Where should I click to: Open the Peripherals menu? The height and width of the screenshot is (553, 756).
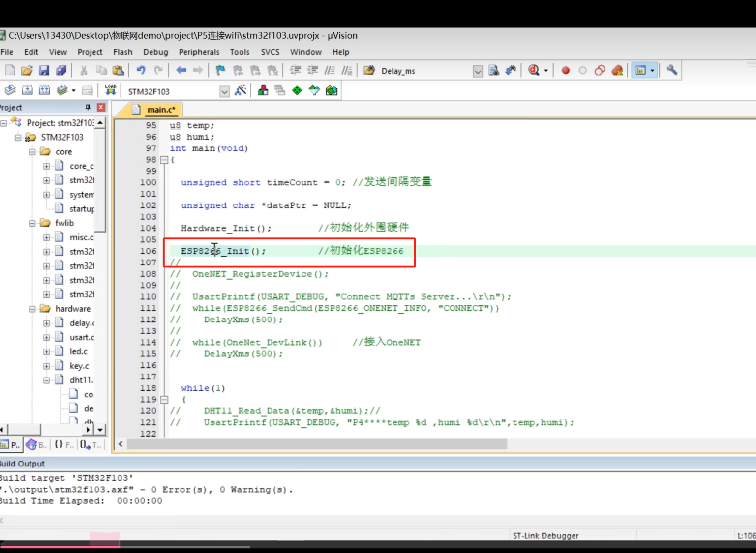click(x=199, y=52)
